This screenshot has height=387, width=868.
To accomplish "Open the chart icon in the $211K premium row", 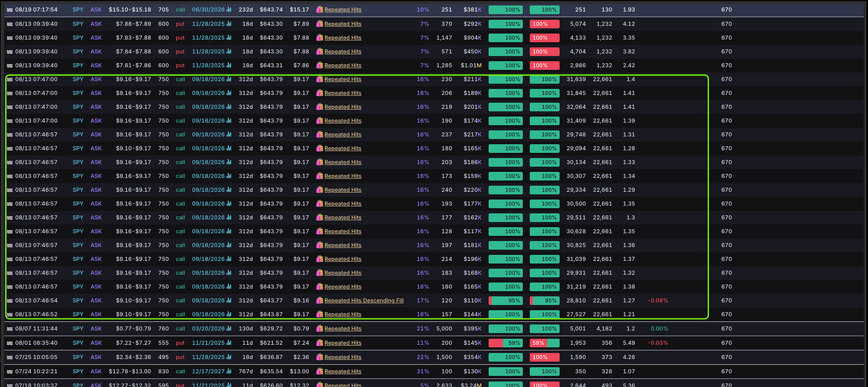I will pyautogui.click(x=229, y=79).
